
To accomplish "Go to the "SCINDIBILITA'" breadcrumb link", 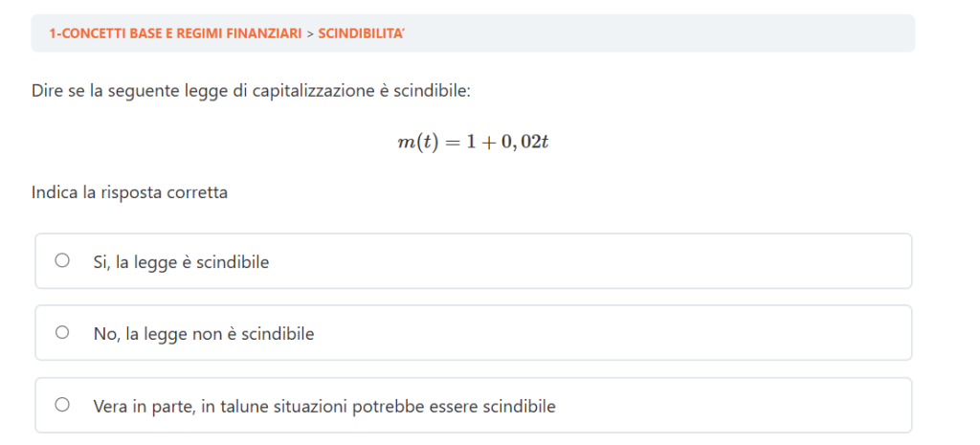I will [x=362, y=33].
